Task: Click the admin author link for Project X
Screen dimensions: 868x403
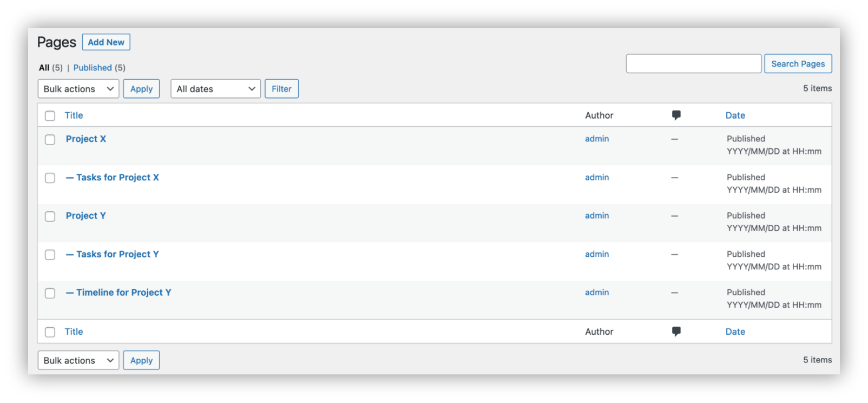Action: click(x=597, y=139)
